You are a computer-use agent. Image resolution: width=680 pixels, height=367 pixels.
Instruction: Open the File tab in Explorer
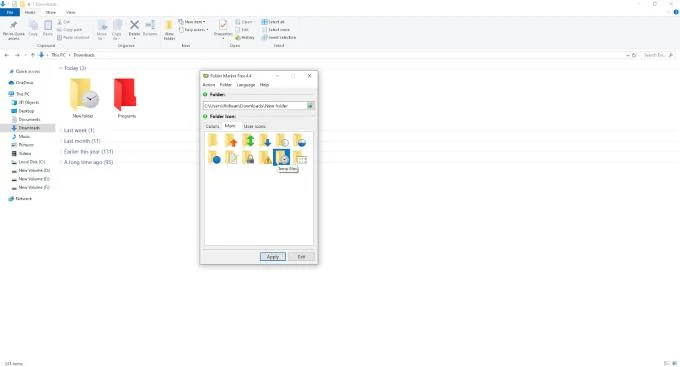coord(10,12)
